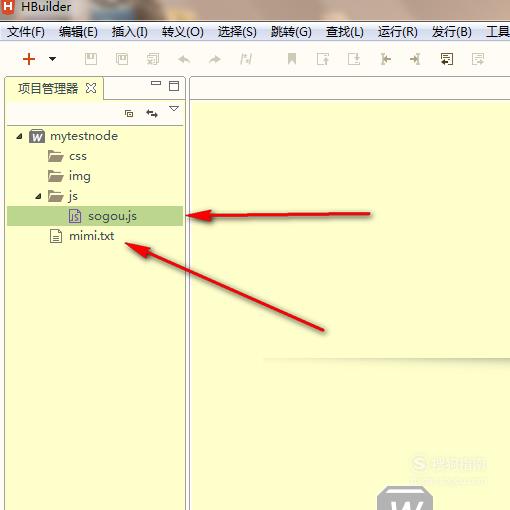Click the Save toolbar icon
510x510 pixels.
click(91, 59)
